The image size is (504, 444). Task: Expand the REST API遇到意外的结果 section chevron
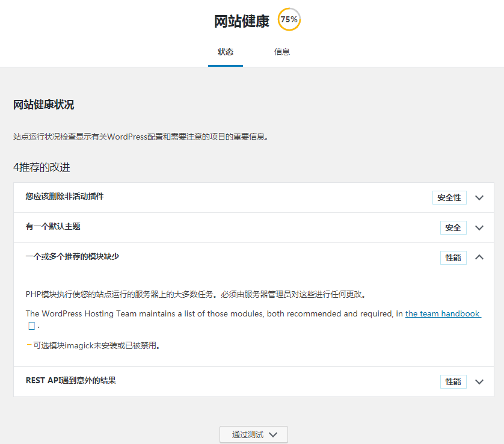coord(479,381)
